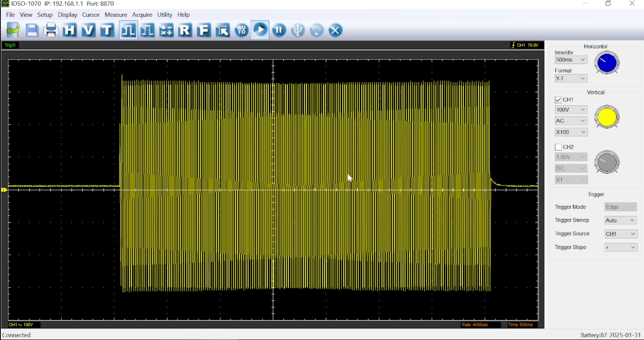Run AUTO setup from the toolbar
644x340 pixels.
(242, 30)
